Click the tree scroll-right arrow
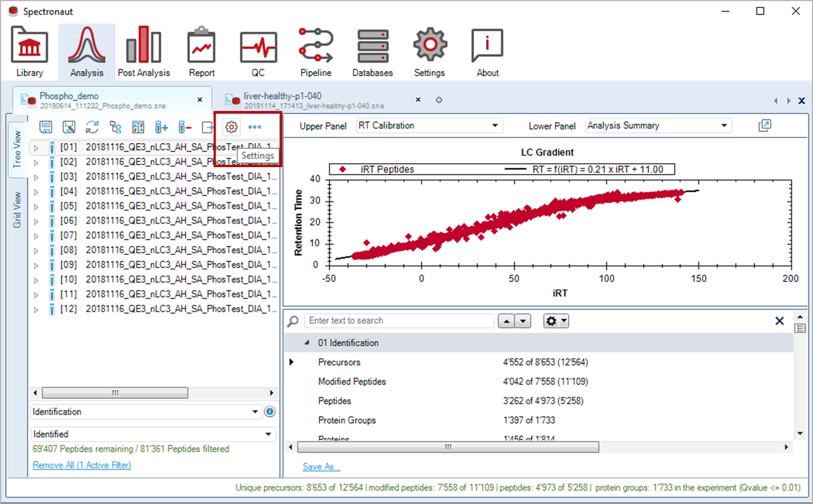 click(x=271, y=393)
